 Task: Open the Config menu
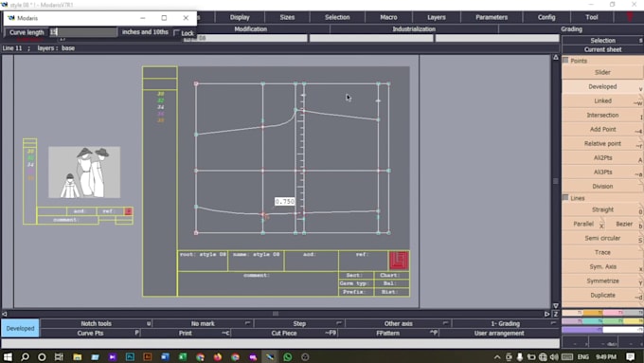coord(546,17)
